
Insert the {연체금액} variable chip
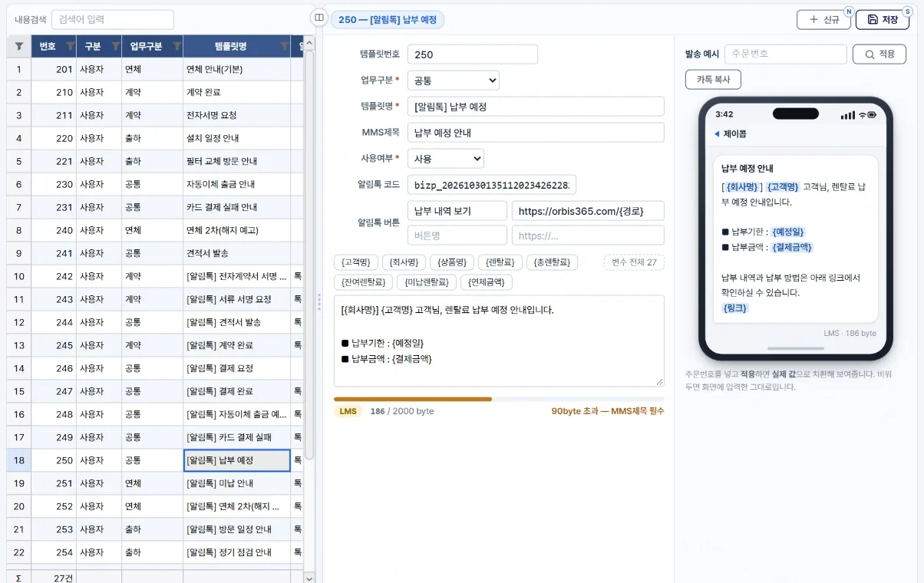[487, 282]
